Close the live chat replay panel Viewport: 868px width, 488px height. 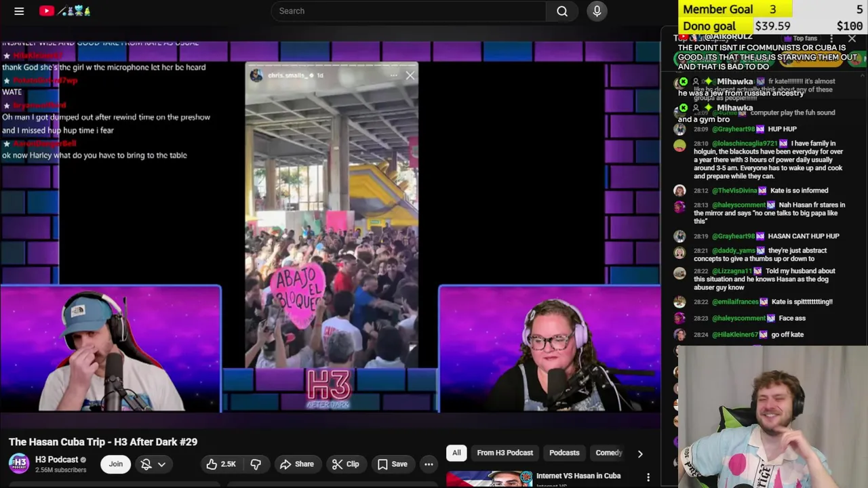(852, 39)
